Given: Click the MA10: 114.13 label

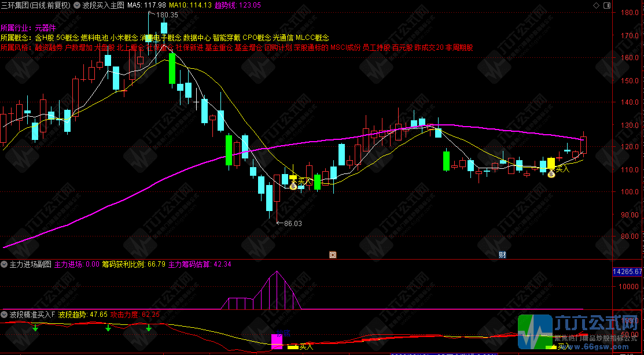Looking at the screenshot, I should click(190, 5).
